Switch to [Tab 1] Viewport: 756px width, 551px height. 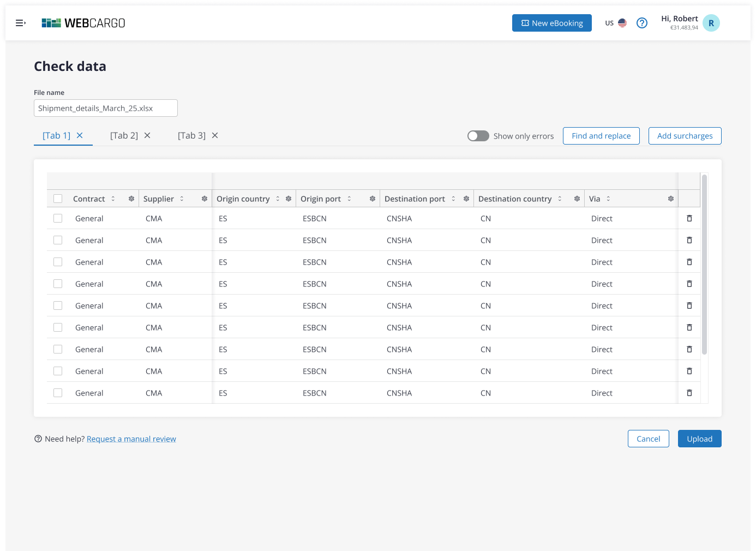click(57, 135)
